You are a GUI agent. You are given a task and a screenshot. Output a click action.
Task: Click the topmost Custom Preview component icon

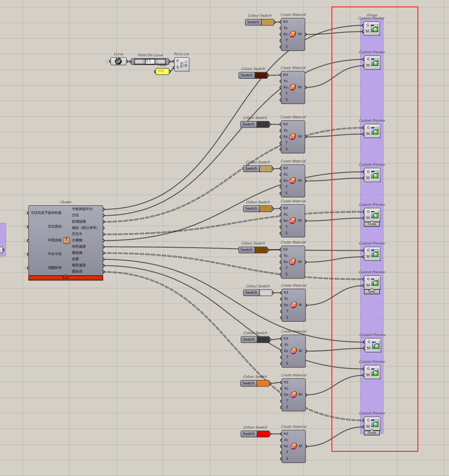(x=374, y=29)
